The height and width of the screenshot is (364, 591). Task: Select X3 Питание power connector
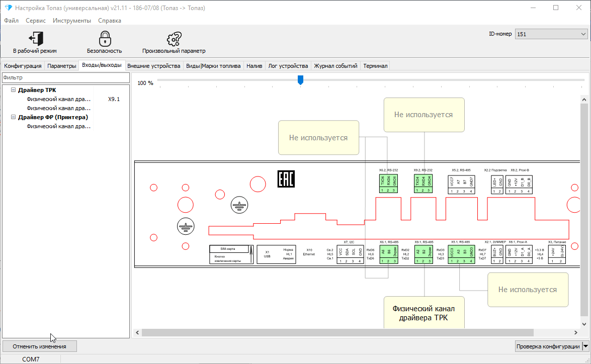click(x=557, y=255)
